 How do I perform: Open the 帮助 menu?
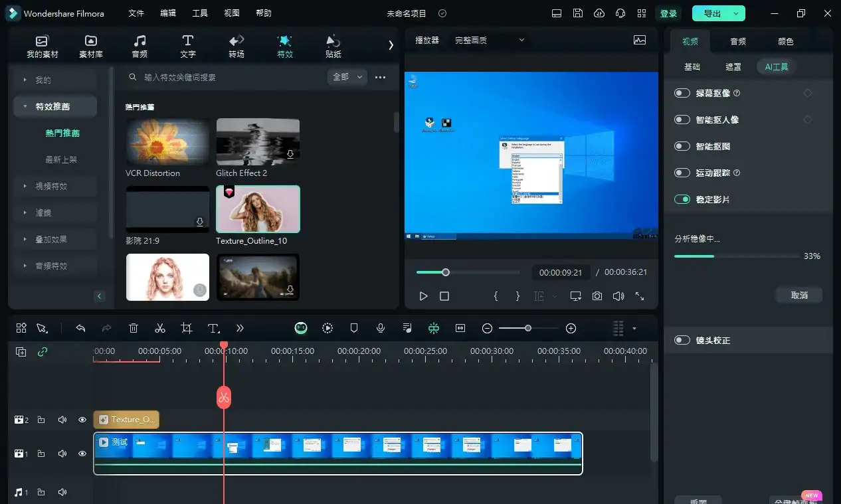[264, 13]
